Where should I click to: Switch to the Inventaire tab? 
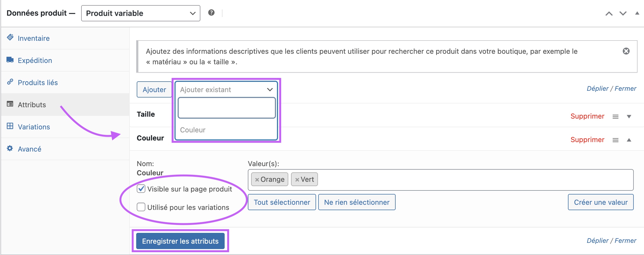point(34,38)
